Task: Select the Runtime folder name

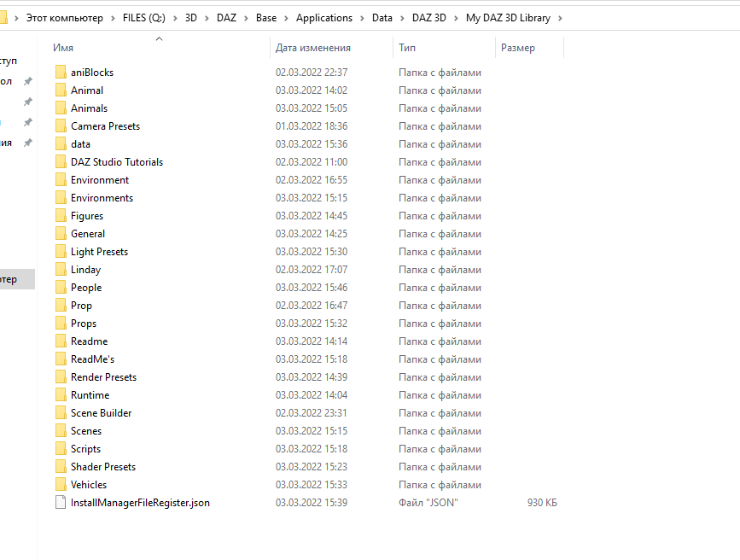Action: [90, 395]
